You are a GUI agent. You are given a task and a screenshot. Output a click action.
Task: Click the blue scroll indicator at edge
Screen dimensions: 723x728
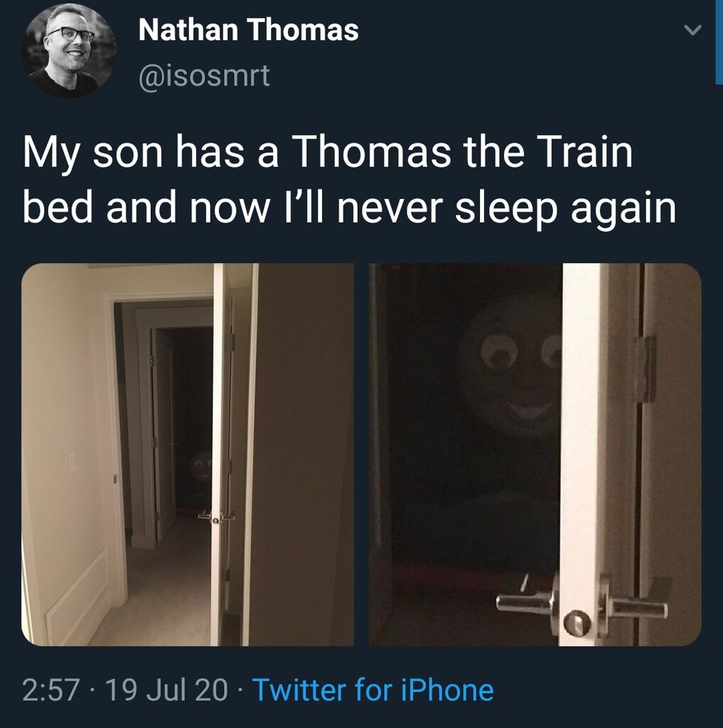point(719,42)
